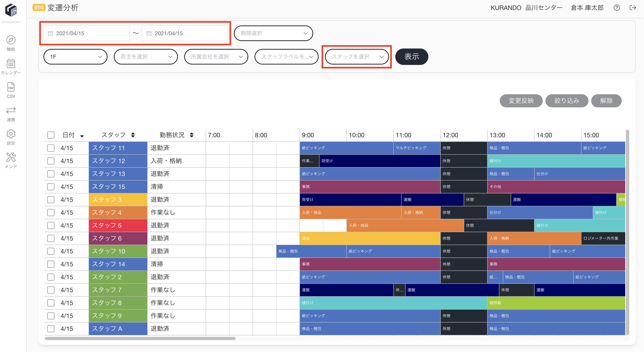Click the 変更反映 button
The image size is (644, 352).
pyautogui.click(x=521, y=101)
